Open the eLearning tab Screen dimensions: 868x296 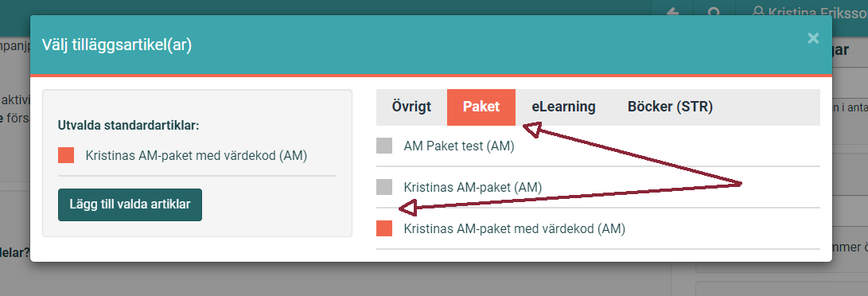click(563, 107)
